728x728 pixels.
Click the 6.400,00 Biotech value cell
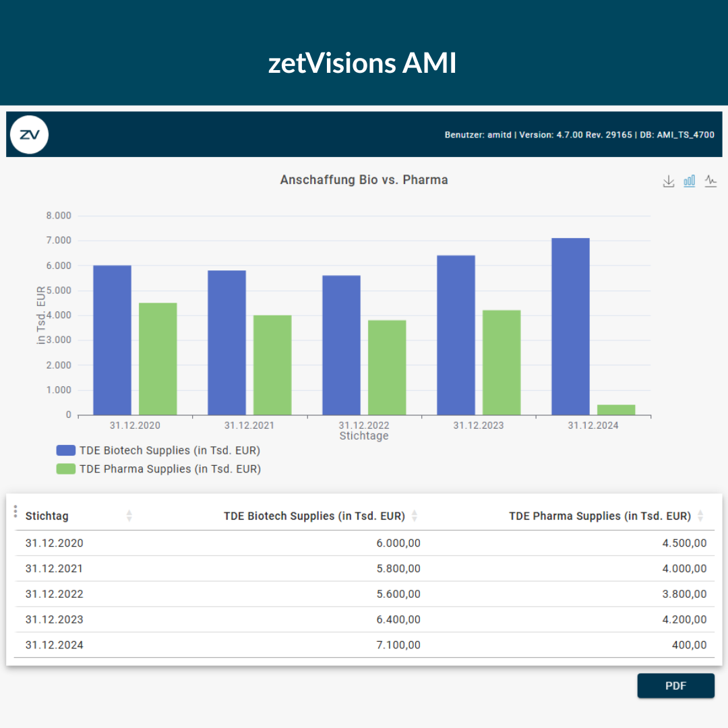pos(398,619)
